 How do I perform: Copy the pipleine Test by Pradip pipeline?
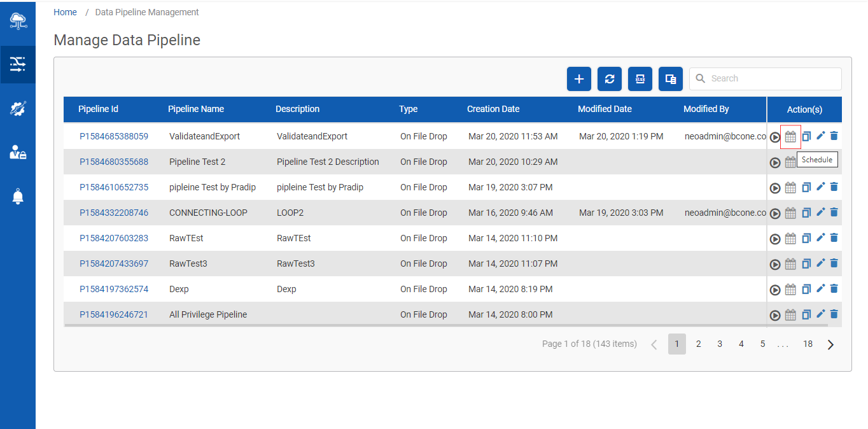click(x=806, y=187)
